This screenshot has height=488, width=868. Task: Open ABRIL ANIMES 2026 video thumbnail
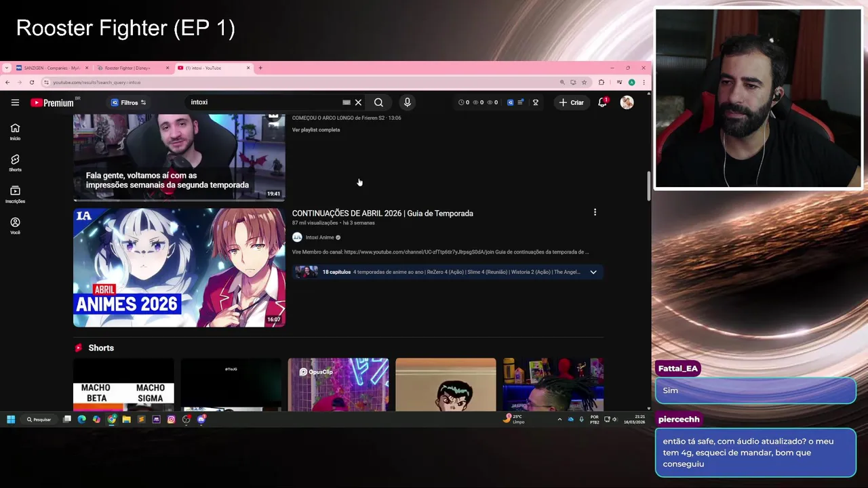[179, 268]
